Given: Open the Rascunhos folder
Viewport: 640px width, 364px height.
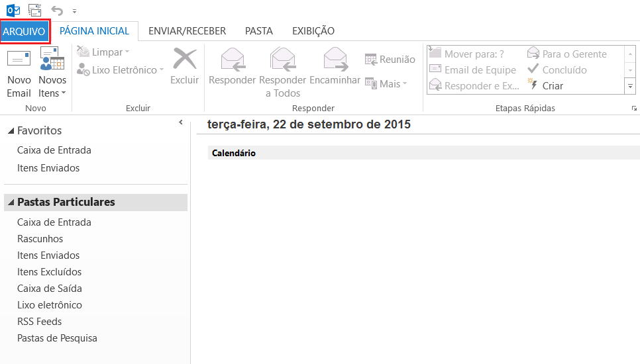Looking at the screenshot, I should coord(40,239).
